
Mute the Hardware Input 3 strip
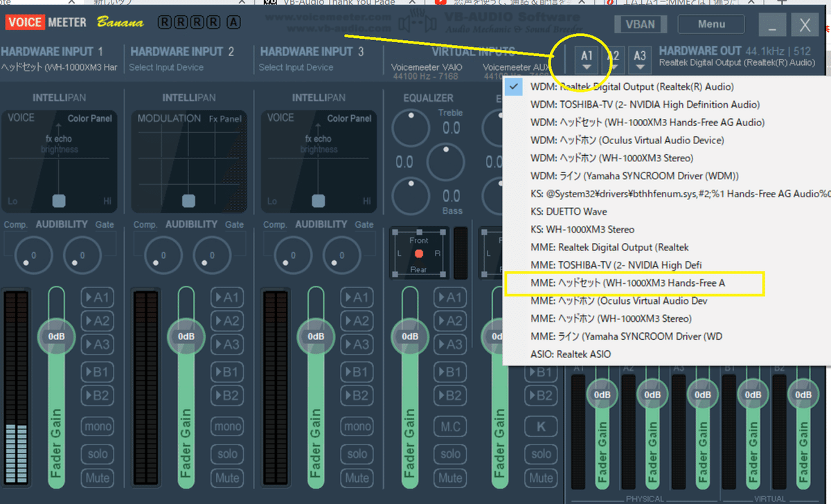click(x=356, y=478)
